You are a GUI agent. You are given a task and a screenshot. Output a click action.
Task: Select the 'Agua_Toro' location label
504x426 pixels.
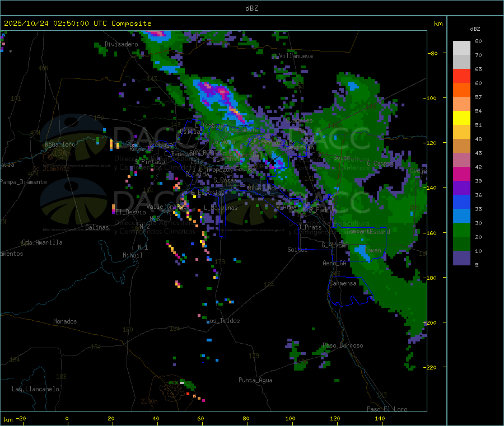coord(60,144)
